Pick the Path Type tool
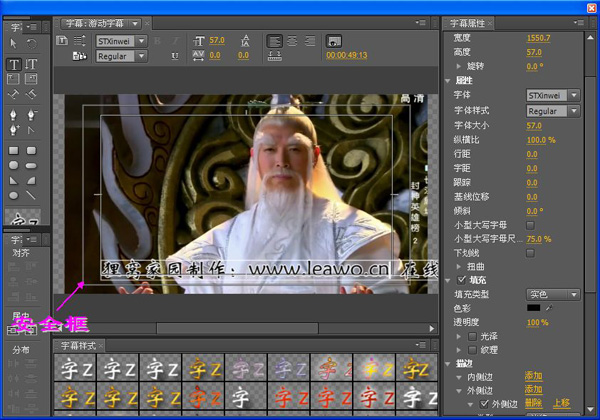The image size is (600, 420). pos(13,94)
